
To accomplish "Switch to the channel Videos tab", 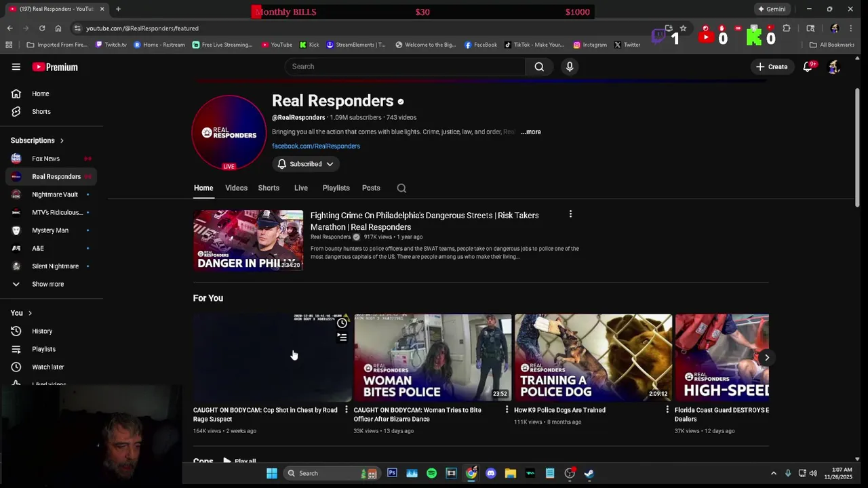I will coord(236,188).
